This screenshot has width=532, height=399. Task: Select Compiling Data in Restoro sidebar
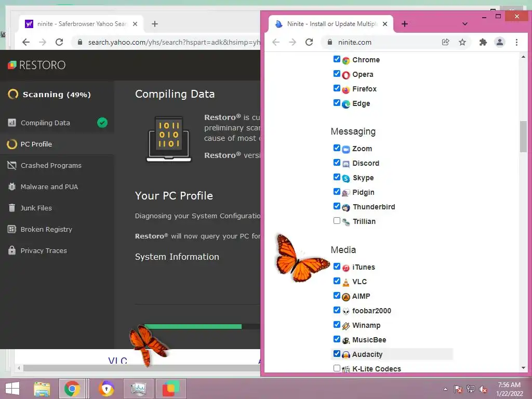pos(57,123)
